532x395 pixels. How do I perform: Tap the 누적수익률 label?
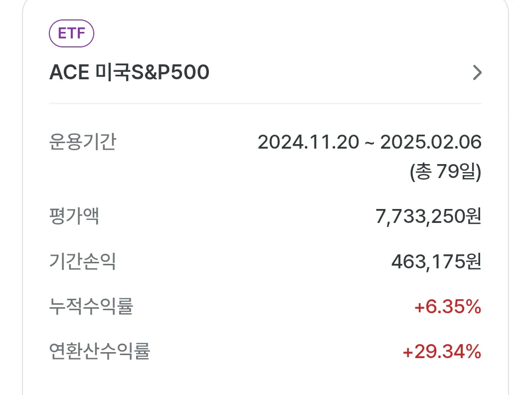tap(91, 306)
